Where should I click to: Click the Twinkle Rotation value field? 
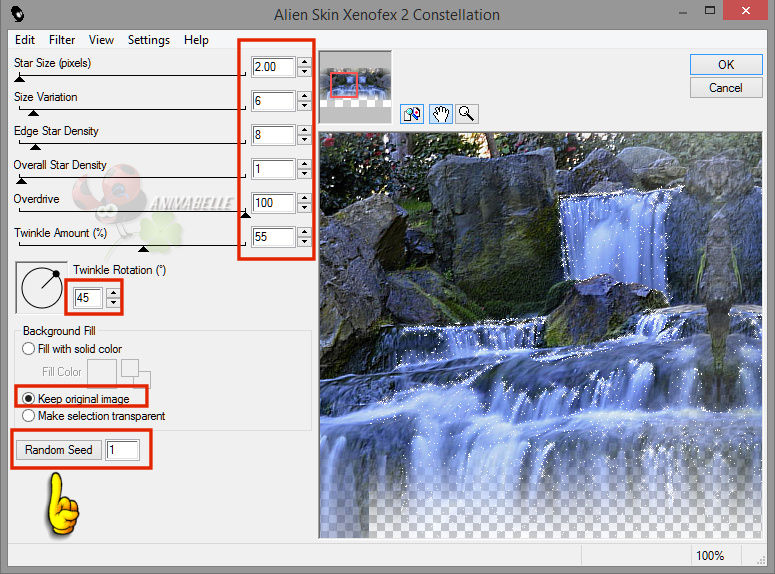coord(88,298)
